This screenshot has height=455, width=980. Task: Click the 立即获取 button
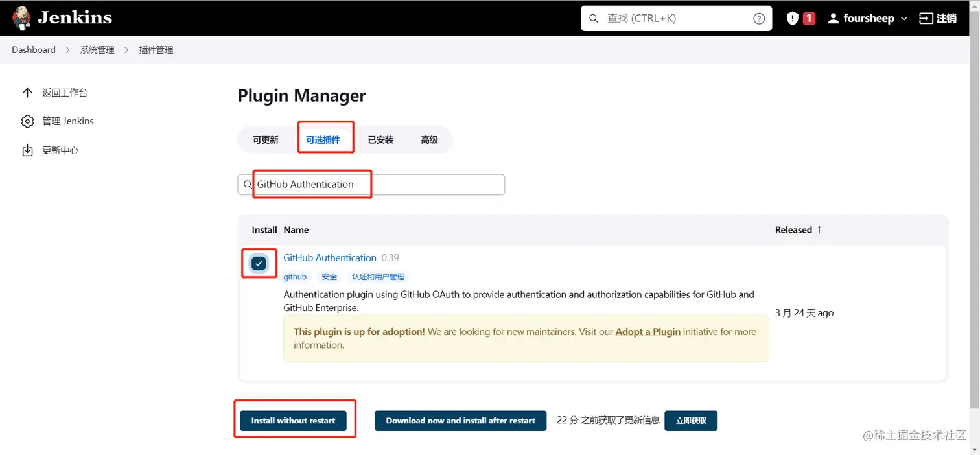(x=691, y=421)
